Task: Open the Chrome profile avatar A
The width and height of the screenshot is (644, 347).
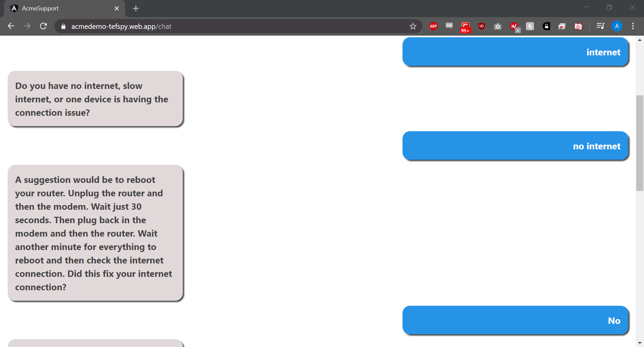Action: (617, 26)
